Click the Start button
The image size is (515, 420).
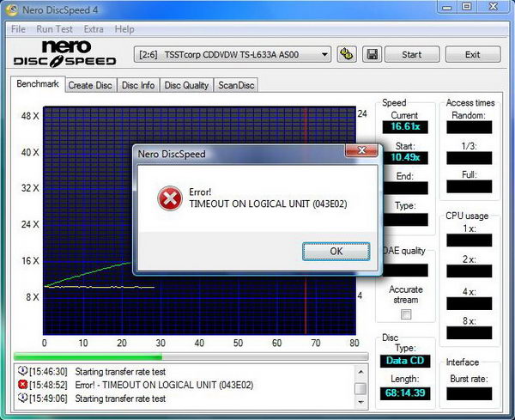coord(411,54)
